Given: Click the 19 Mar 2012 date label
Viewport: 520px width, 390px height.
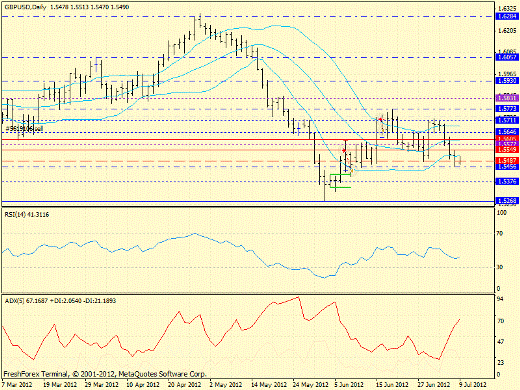Looking at the screenshot, I should click(60, 384).
